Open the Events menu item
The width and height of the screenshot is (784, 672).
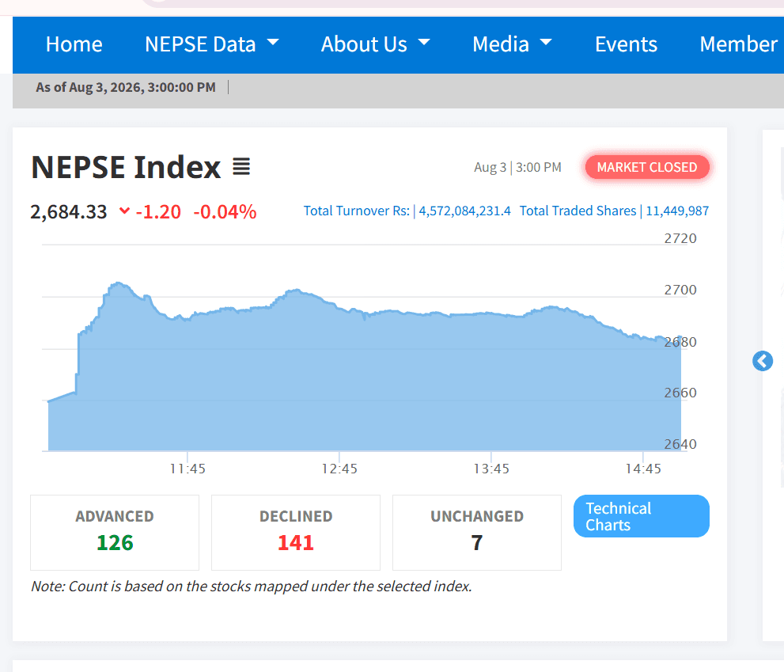coord(626,44)
